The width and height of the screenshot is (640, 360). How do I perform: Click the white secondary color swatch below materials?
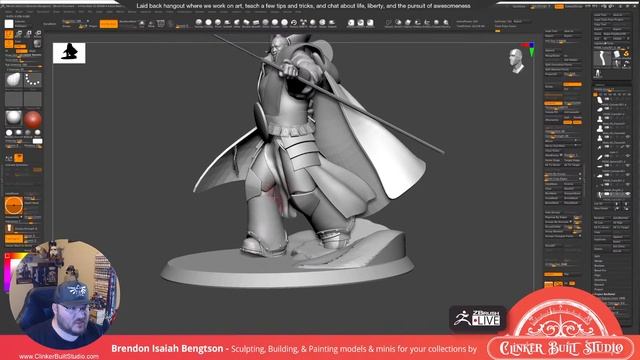point(38,141)
